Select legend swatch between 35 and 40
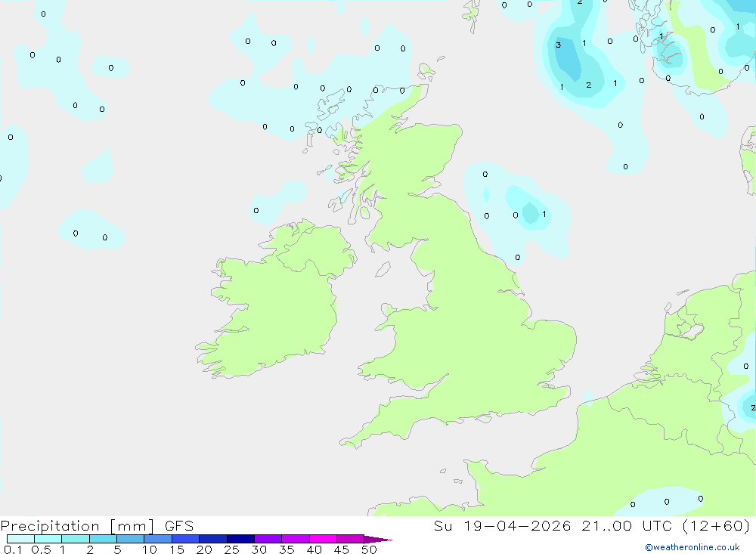Screen dimensions: 756x554 pyautogui.click(x=296, y=539)
